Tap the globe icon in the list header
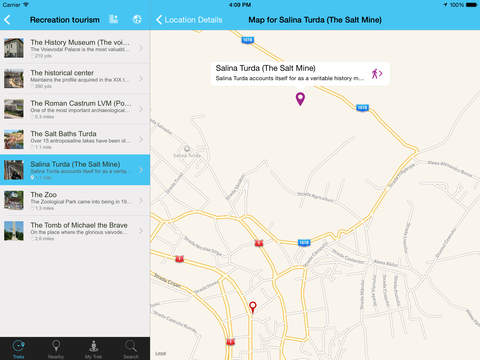This screenshot has height=360, width=480. (x=137, y=19)
